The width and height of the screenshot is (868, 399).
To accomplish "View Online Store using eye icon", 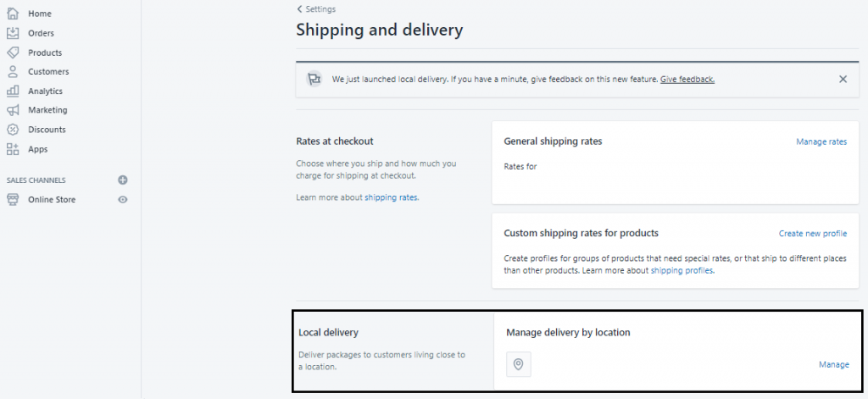I will (123, 200).
